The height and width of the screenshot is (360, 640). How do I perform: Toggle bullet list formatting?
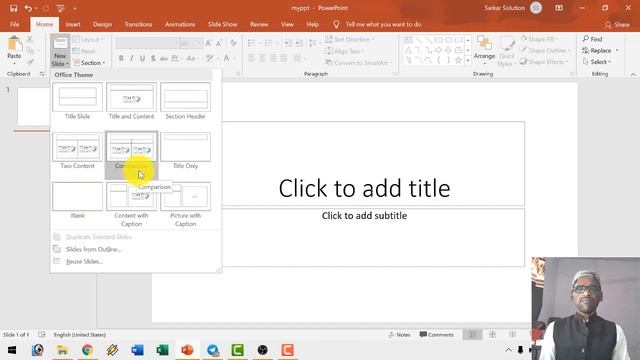[253, 43]
